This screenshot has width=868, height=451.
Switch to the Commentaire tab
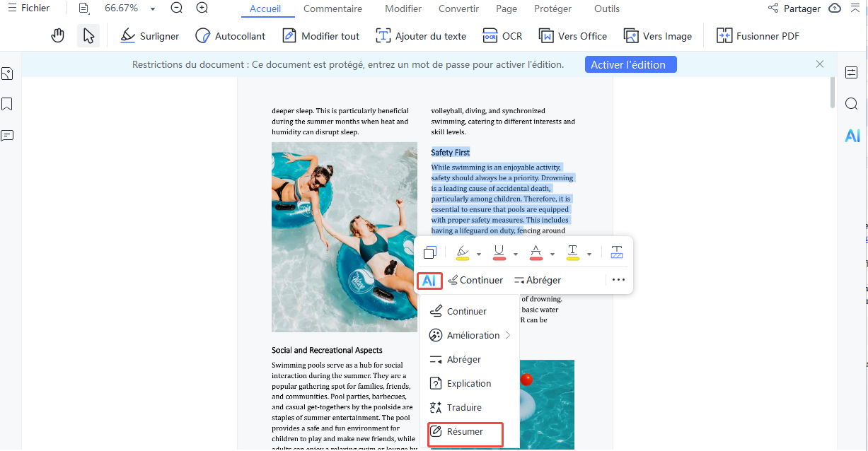coord(332,9)
